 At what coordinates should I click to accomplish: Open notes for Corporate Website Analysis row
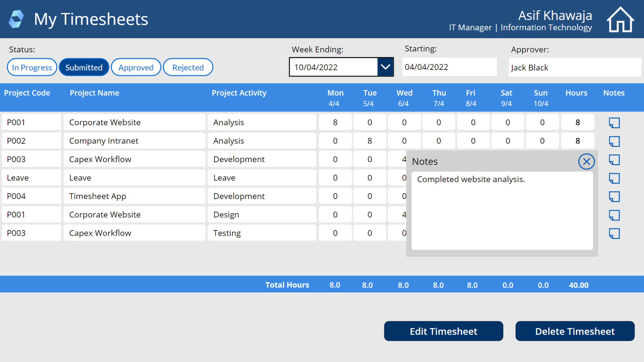pyautogui.click(x=613, y=122)
